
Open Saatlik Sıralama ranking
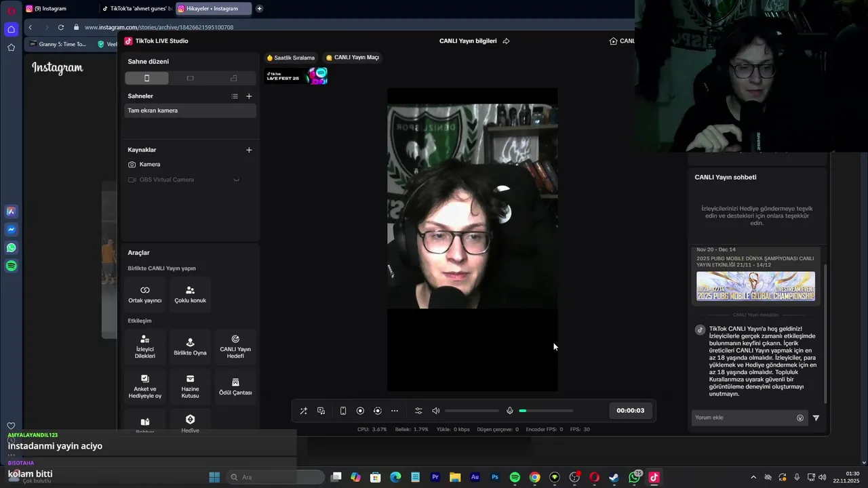point(291,58)
